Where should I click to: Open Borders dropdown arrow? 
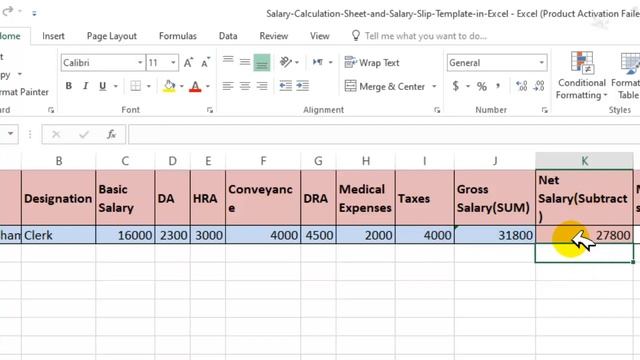[x=149, y=86]
